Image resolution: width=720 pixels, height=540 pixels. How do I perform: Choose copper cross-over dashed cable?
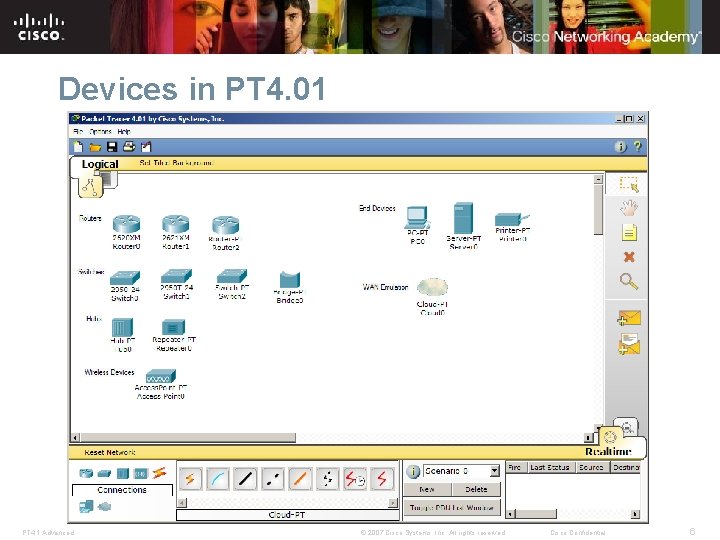click(273, 479)
